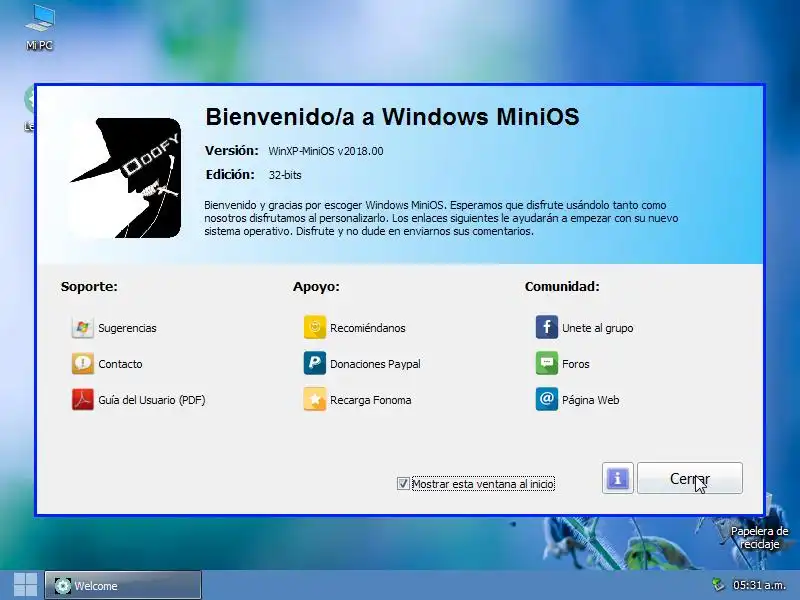Click the Cerrar button
The height and width of the screenshot is (600, 800).
(690, 478)
